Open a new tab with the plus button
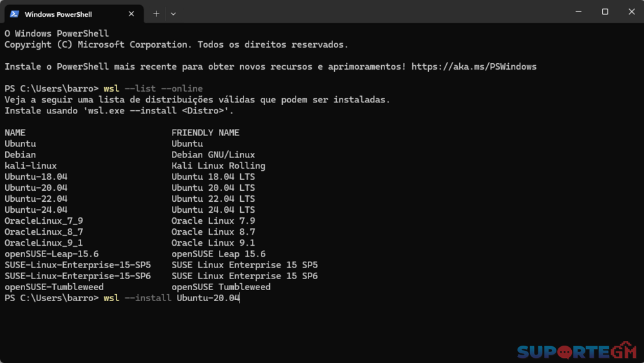This screenshot has width=644, height=363. click(x=156, y=14)
